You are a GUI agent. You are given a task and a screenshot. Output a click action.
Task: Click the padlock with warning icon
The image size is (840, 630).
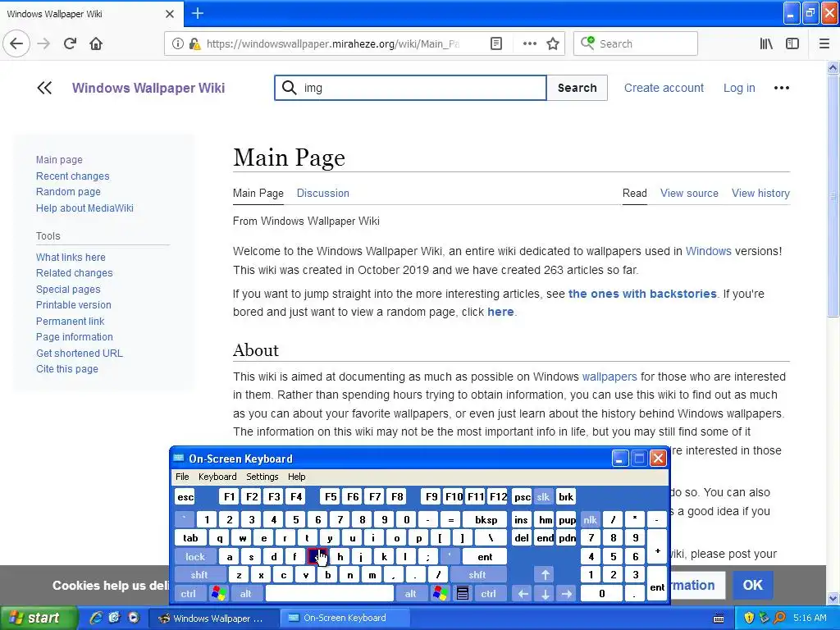194,44
